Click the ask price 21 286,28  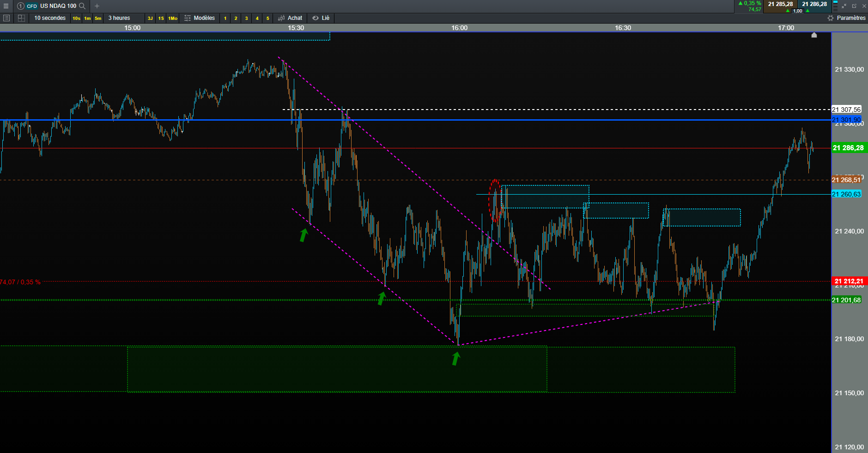tap(814, 4)
